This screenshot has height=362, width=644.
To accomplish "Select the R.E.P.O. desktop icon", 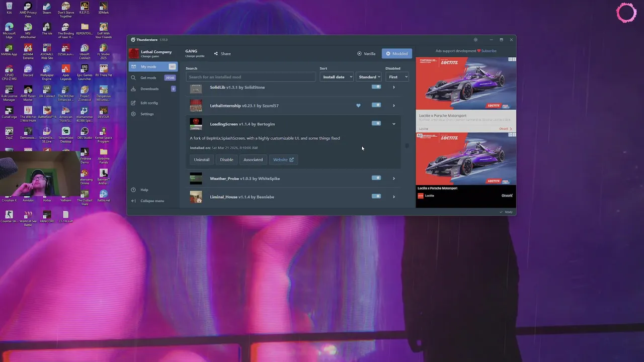I will click(85, 9).
